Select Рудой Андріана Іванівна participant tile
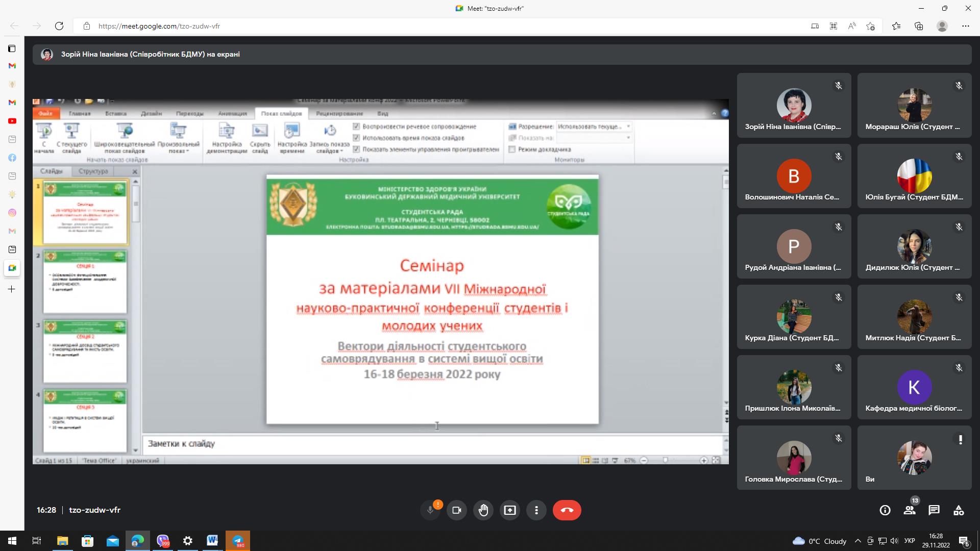The width and height of the screenshot is (980, 551). [794, 246]
